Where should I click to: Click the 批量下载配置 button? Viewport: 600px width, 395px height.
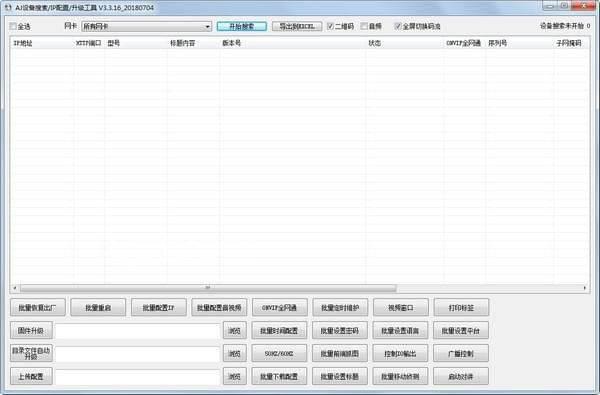279,376
